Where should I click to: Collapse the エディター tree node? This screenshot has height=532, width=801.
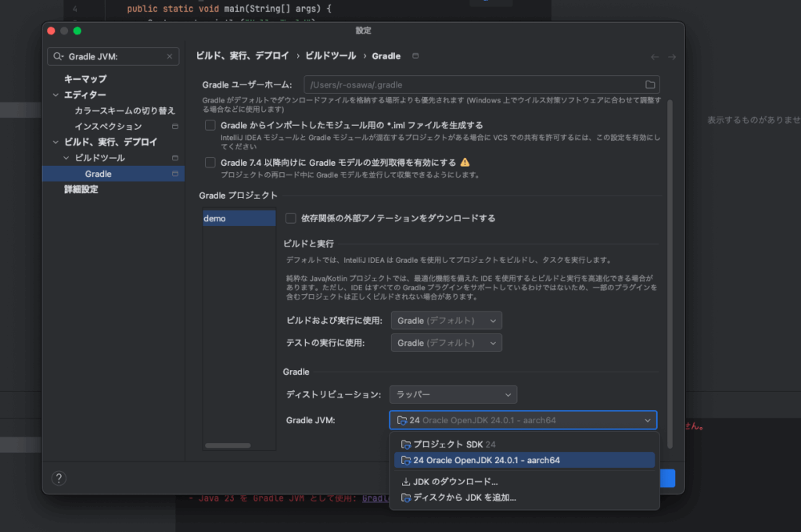[56, 95]
